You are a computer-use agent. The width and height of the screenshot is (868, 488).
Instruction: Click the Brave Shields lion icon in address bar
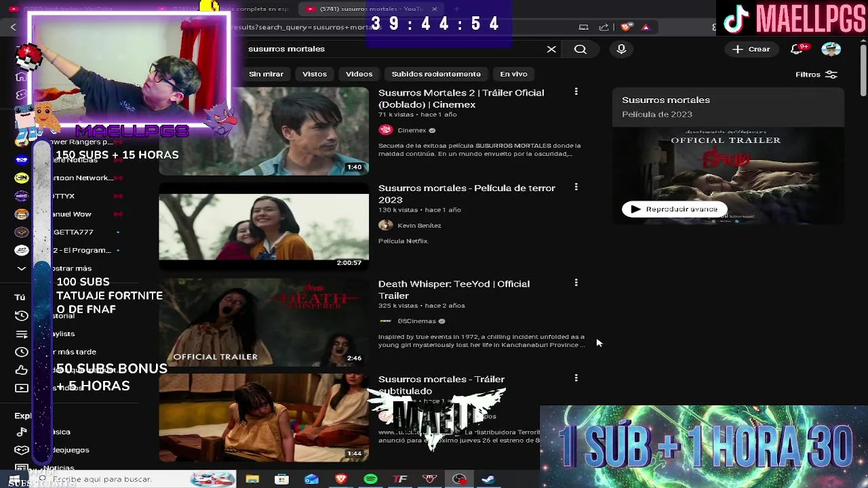(627, 27)
